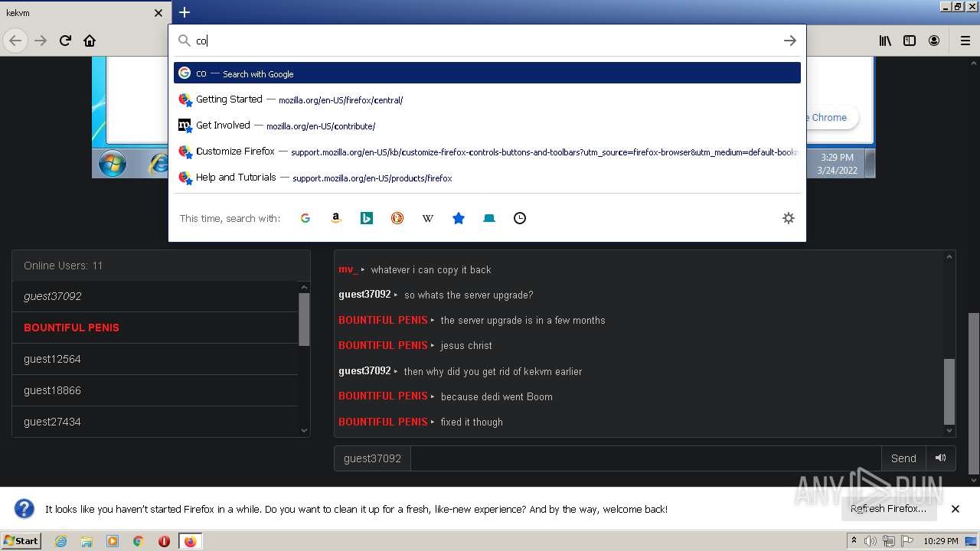Open the Library bookmarks icon
The width and height of the screenshot is (980, 551).
click(885, 41)
